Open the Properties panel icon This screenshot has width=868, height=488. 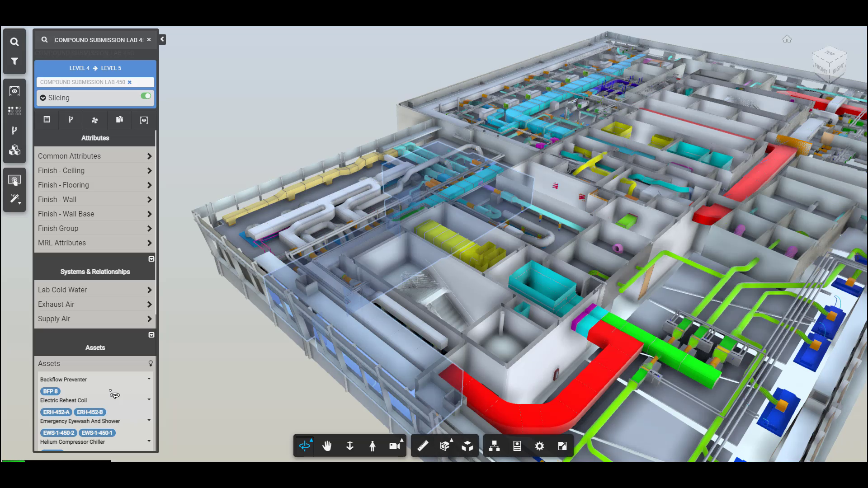pyautogui.click(x=517, y=446)
